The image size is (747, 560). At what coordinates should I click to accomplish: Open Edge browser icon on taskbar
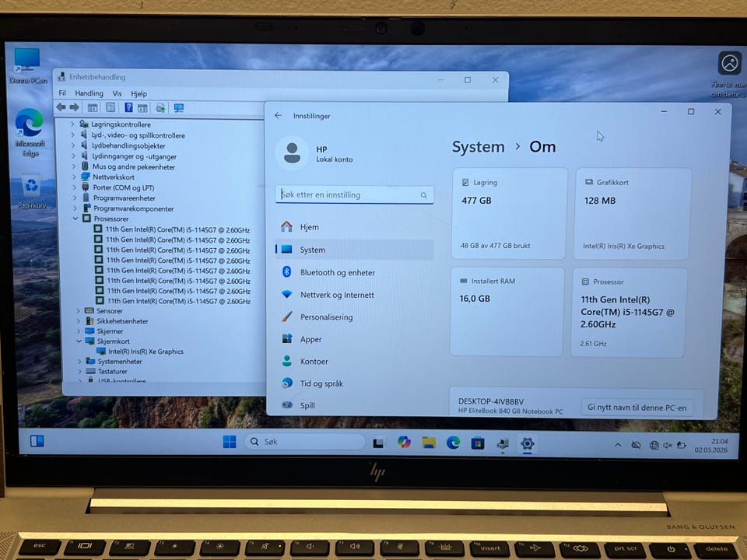[453, 443]
